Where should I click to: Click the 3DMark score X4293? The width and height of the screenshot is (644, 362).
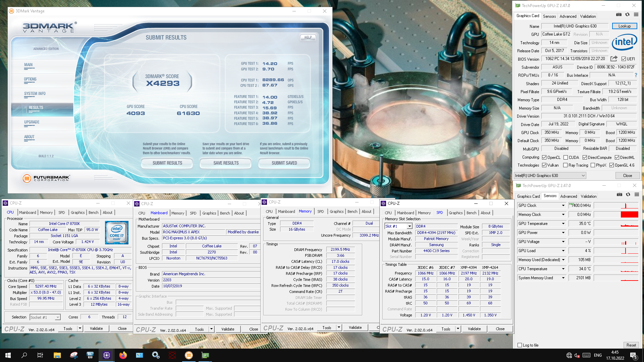pyautogui.click(x=163, y=83)
